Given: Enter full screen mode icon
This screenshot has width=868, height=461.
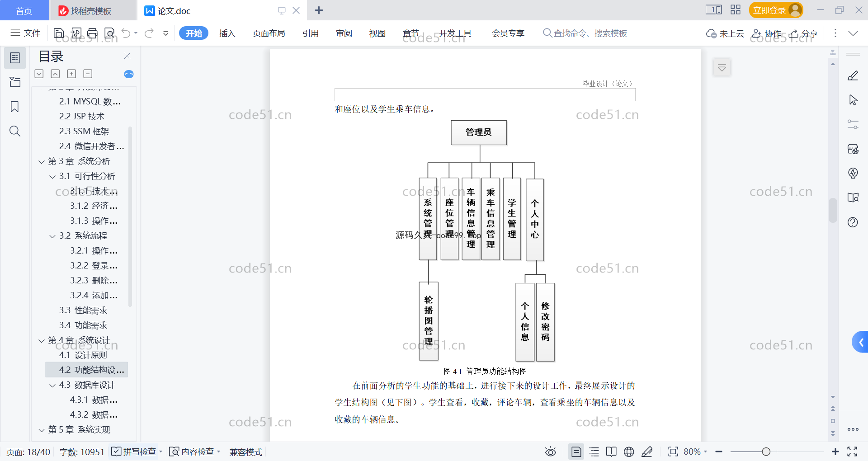Looking at the screenshot, I should (x=852, y=452).
